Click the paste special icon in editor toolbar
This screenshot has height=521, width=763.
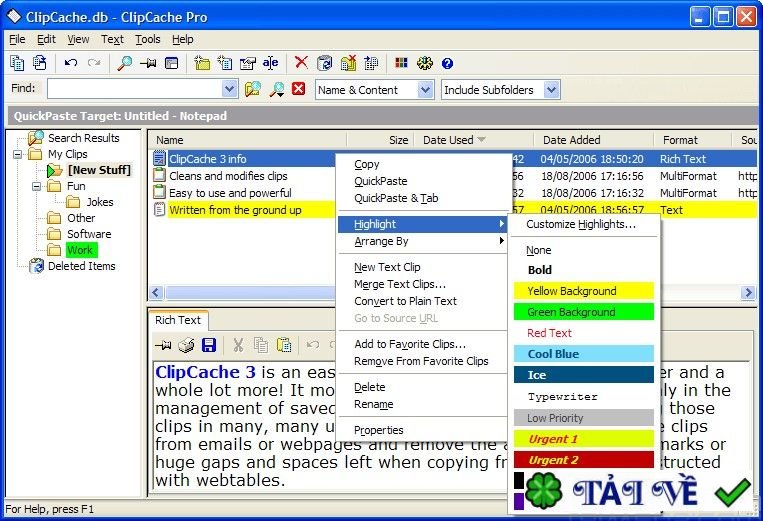click(284, 345)
